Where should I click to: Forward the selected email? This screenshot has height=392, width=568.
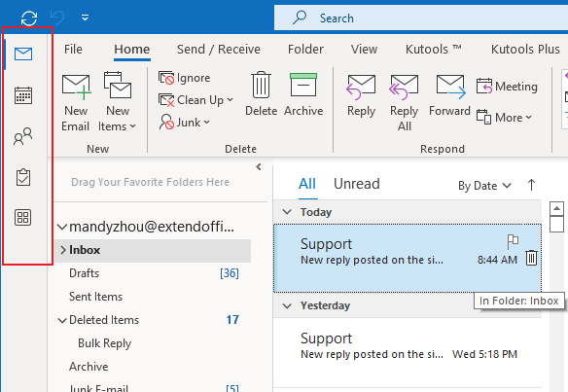tap(450, 96)
